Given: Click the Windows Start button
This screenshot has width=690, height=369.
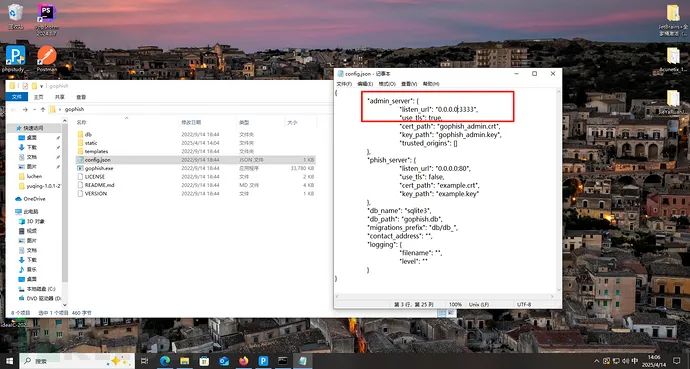Looking at the screenshot, I should point(9,361).
